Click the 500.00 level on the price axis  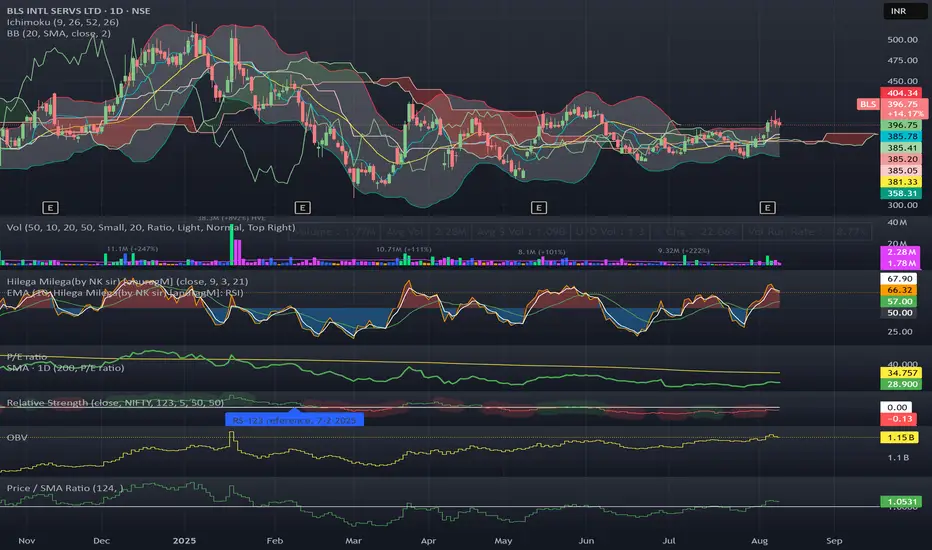click(902, 39)
